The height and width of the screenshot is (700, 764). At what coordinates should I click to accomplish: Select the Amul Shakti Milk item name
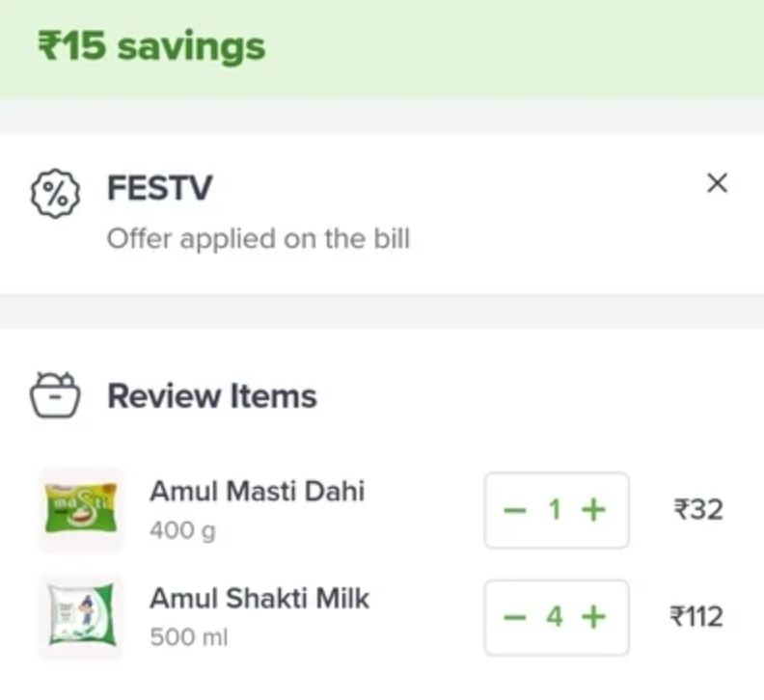pyautogui.click(x=259, y=598)
